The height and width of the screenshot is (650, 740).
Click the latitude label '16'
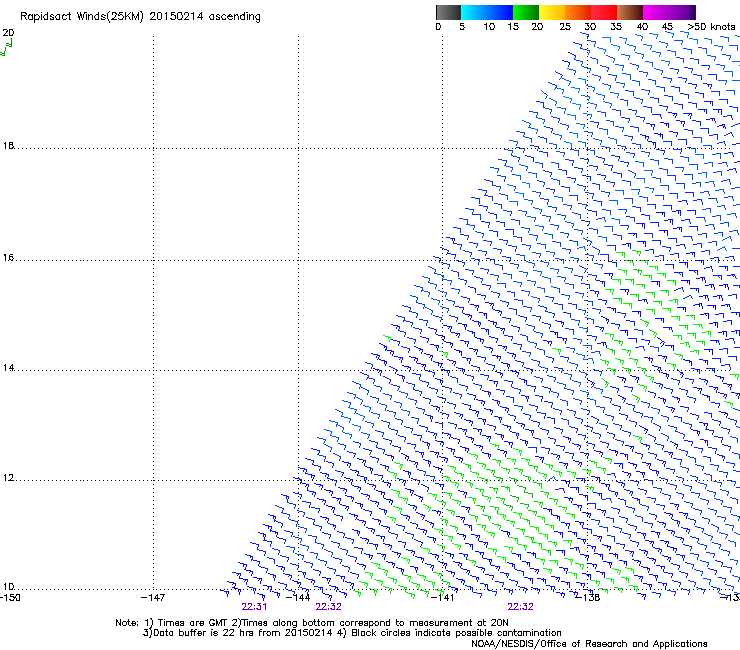(x=8, y=258)
